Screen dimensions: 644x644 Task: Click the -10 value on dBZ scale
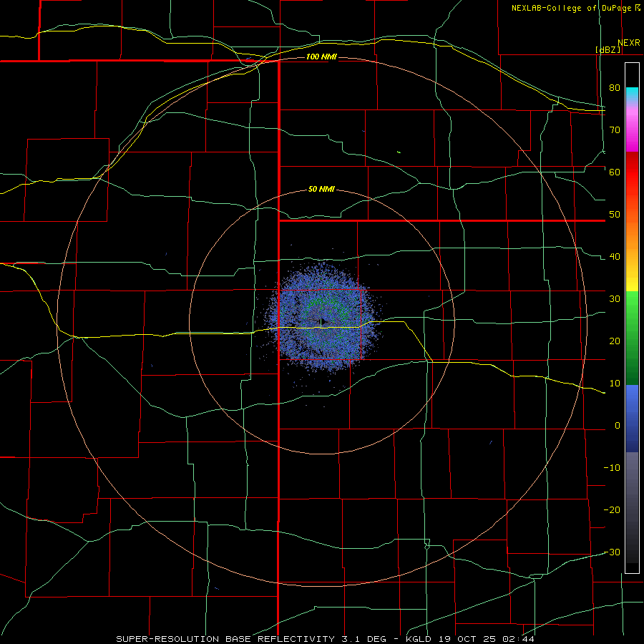[x=612, y=468]
